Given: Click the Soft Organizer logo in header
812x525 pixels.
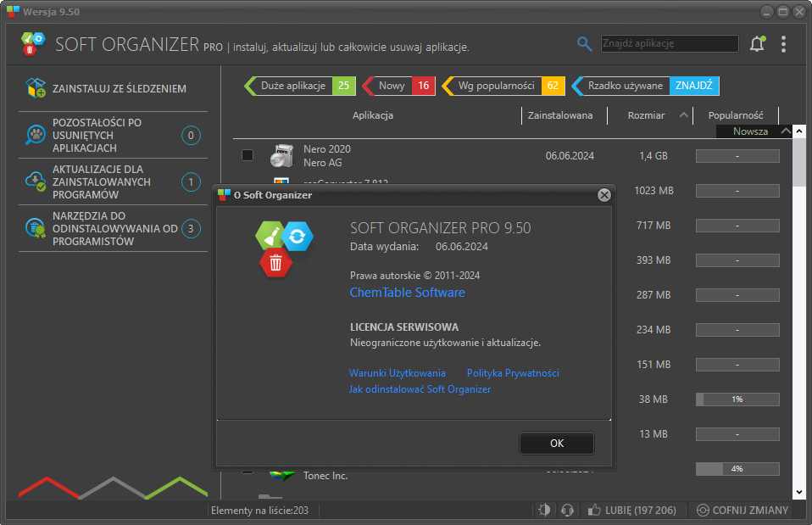Looking at the screenshot, I should (x=33, y=43).
